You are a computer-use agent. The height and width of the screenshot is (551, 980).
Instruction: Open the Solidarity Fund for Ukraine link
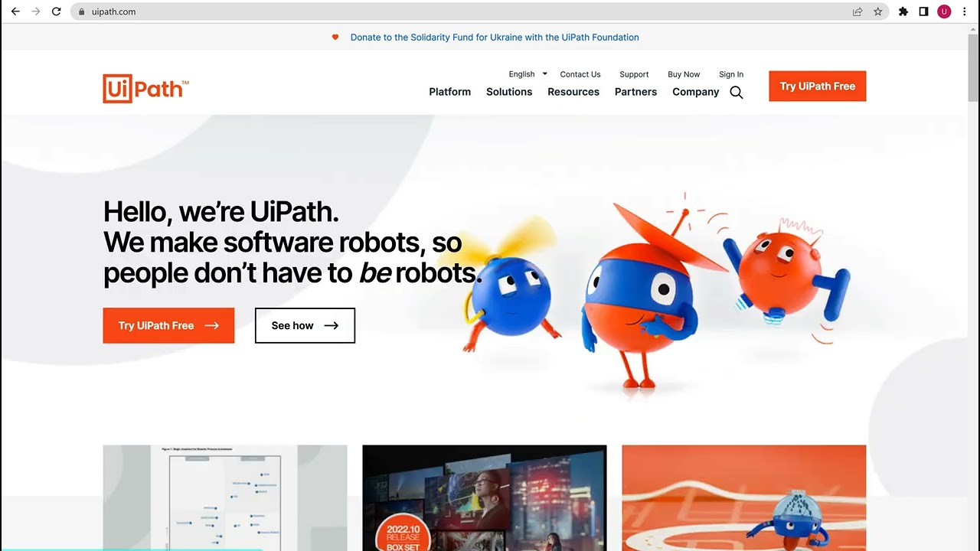click(x=495, y=37)
